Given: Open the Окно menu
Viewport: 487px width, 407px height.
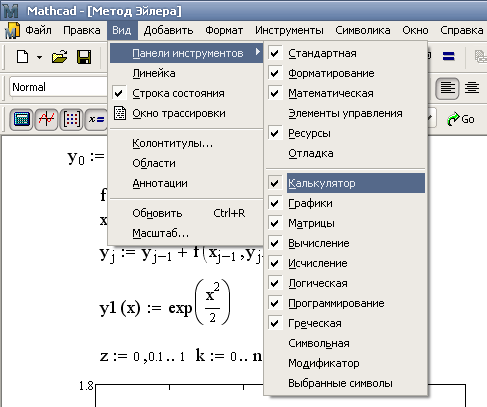Looking at the screenshot, I should tap(415, 30).
